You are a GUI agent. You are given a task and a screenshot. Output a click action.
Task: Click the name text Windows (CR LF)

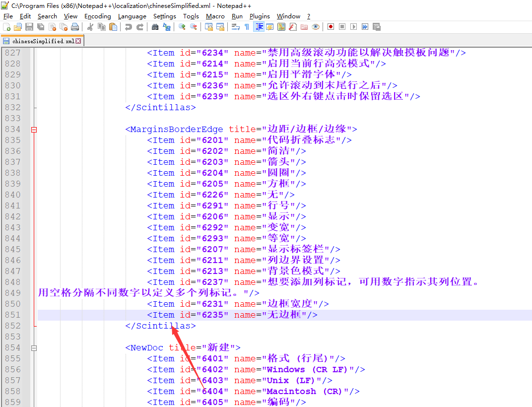pos(307,370)
